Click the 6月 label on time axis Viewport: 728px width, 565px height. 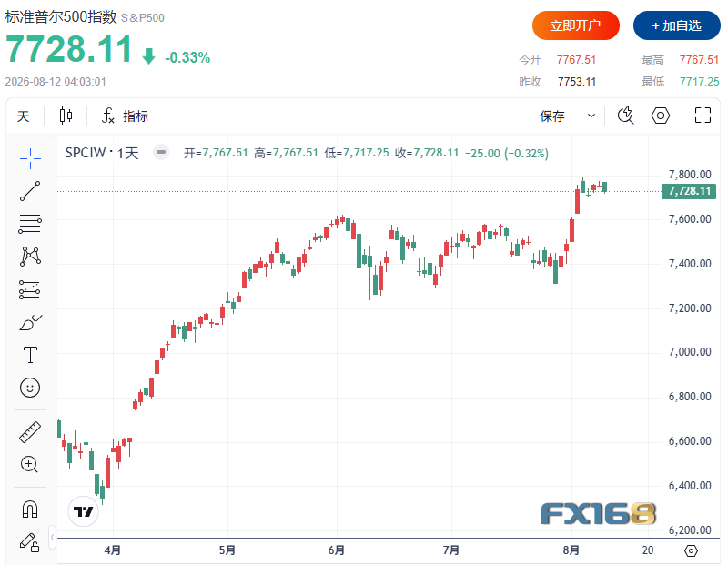(337, 550)
